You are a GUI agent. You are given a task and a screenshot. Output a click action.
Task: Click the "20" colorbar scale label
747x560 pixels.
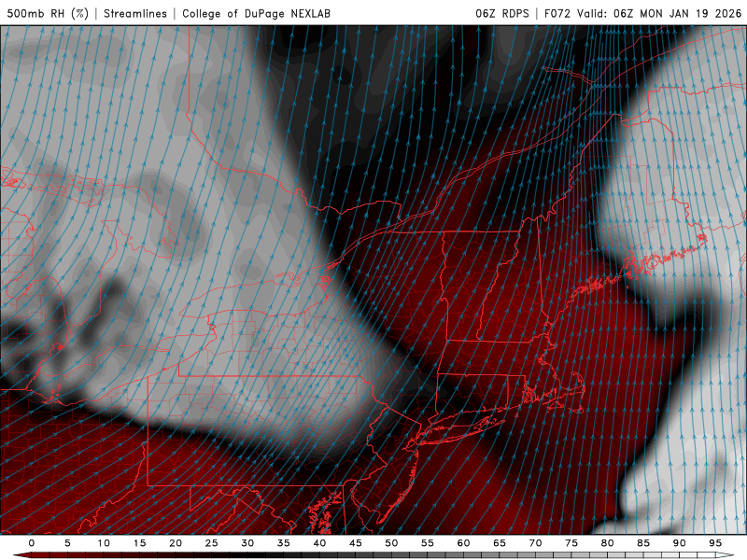point(176,543)
